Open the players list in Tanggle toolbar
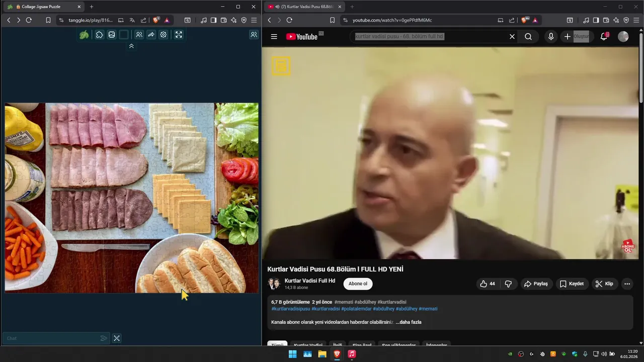This screenshot has width=644, height=362. click(139, 35)
